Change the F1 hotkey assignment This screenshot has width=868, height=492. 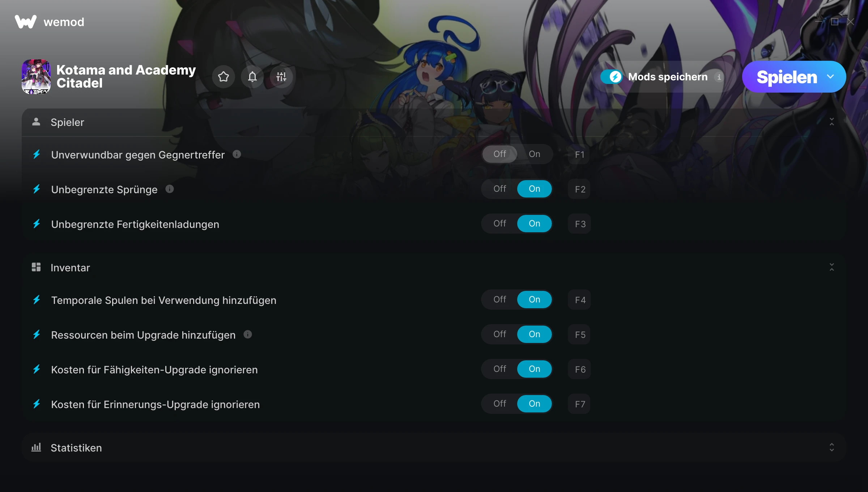[x=579, y=154]
